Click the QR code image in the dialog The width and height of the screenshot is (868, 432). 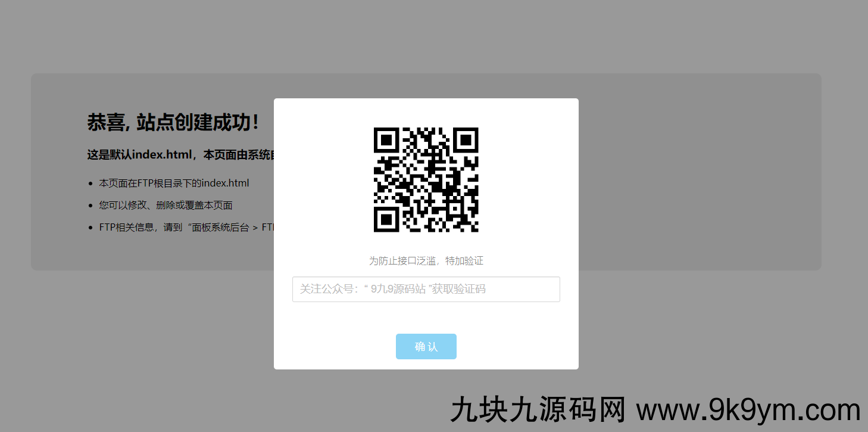click(426, 179)
